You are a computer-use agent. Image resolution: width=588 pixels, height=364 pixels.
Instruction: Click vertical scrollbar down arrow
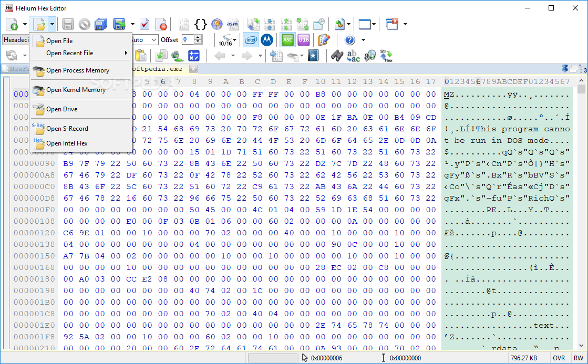click(x=581, y=346)
